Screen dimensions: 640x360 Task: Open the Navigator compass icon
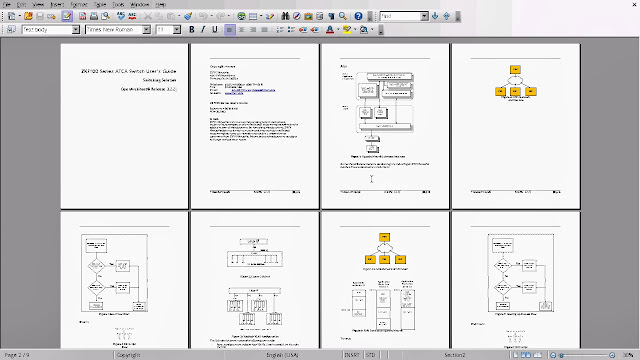pyautogui.click(x=297, y=16)
